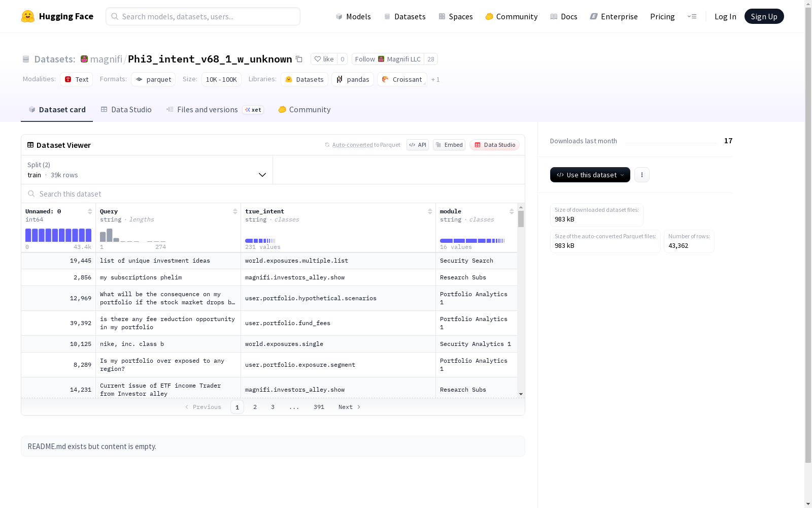Follow Magnifi LLC button
The image size is (812, 508).
click(388, 59)
